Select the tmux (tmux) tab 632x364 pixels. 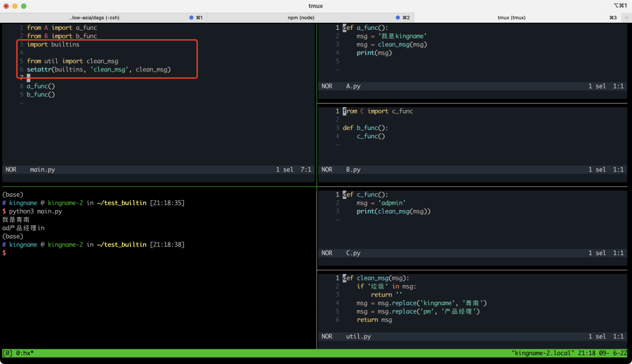[x=511, y=18]
